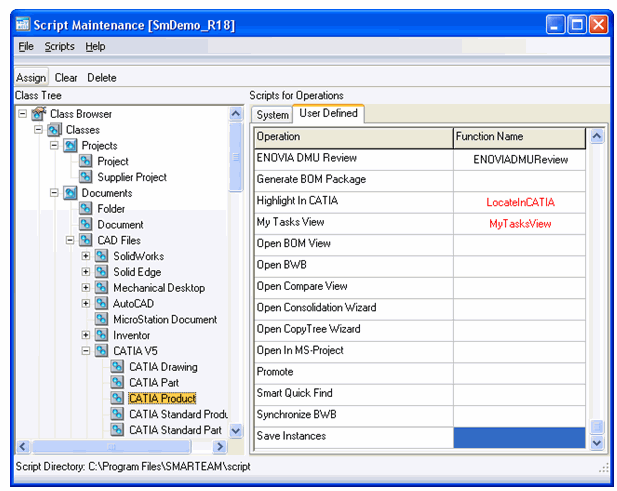
Task: Click the Folder class icon
Action: pyautogui.click(x=86, y=209)
